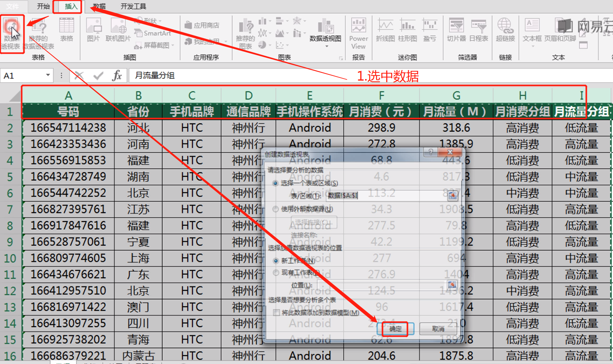Screen dimensions: 613x364
Task: Click the formula bar cancel X icon
Action: (79, 76)
